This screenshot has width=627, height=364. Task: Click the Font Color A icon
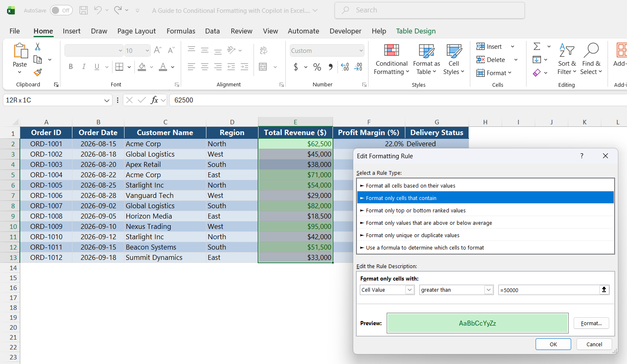tap(163, 67)
